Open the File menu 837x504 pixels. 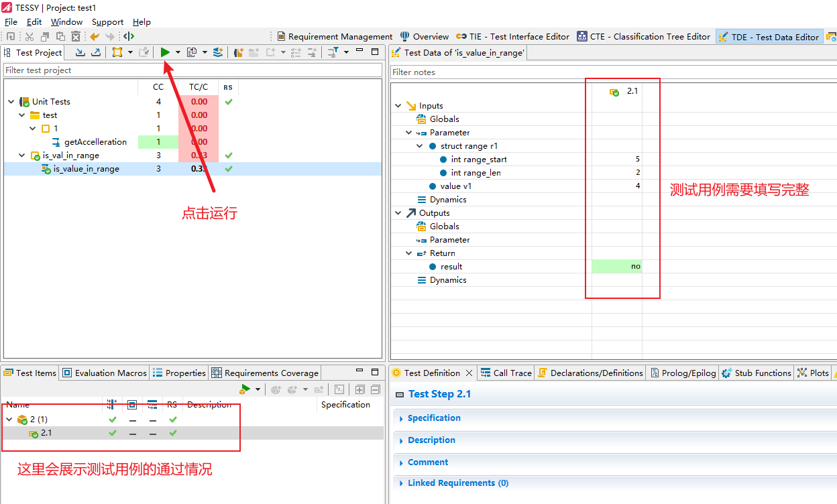pos(11,22)
